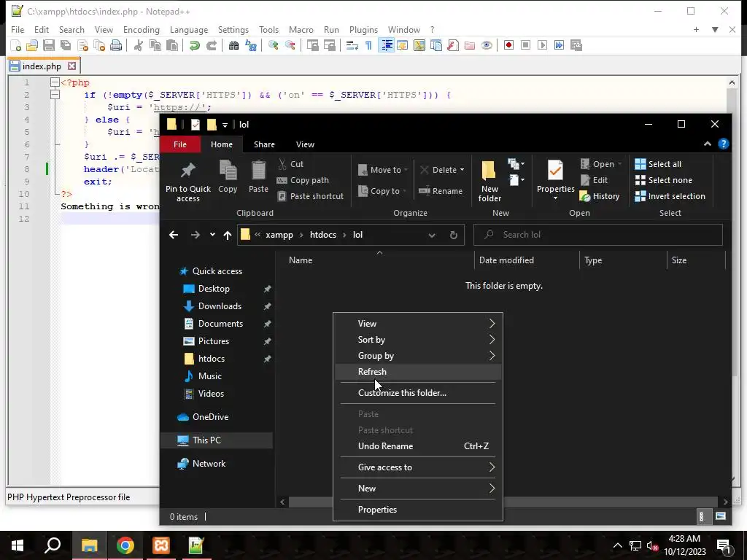The height and width of the screenshot is (560, 747).
Task: Click Explorer Back arrow button
Action: pos(174,235)
